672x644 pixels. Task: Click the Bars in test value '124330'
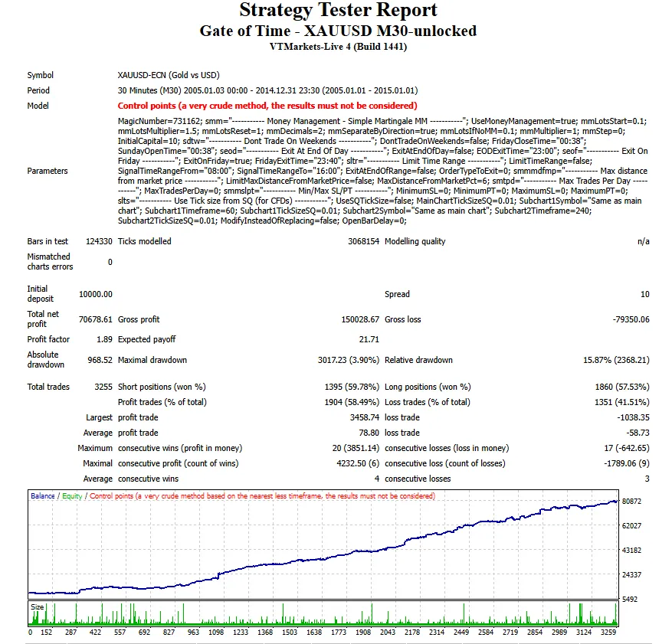click(99, 241)
